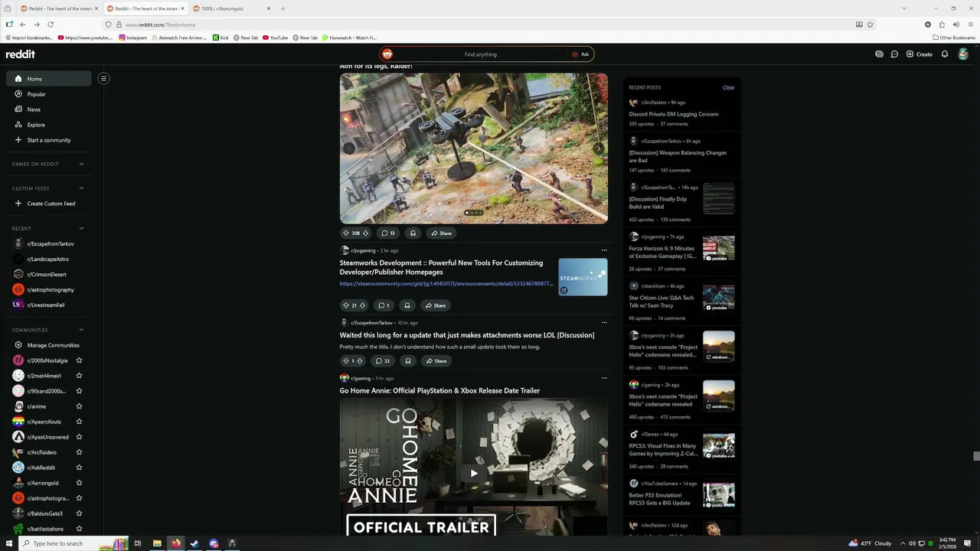Click the Reddit logo in header
The image size is (980, 551).
20,54
